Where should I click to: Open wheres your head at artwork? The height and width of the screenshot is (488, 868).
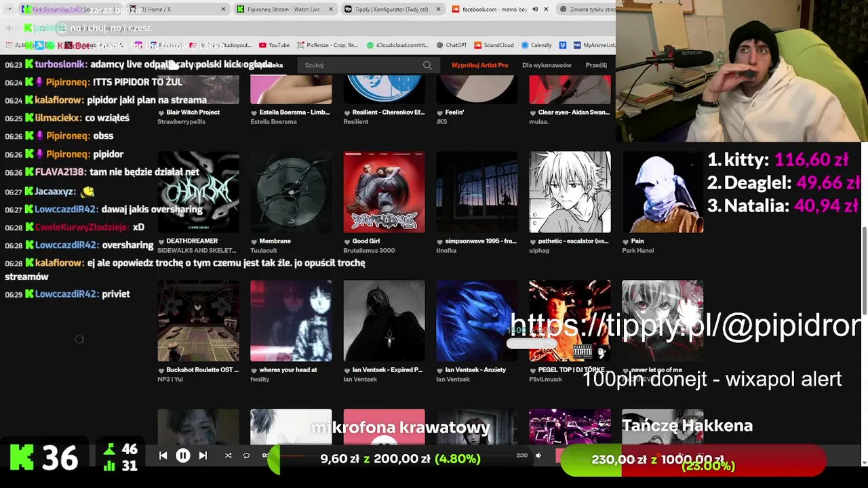291,321
